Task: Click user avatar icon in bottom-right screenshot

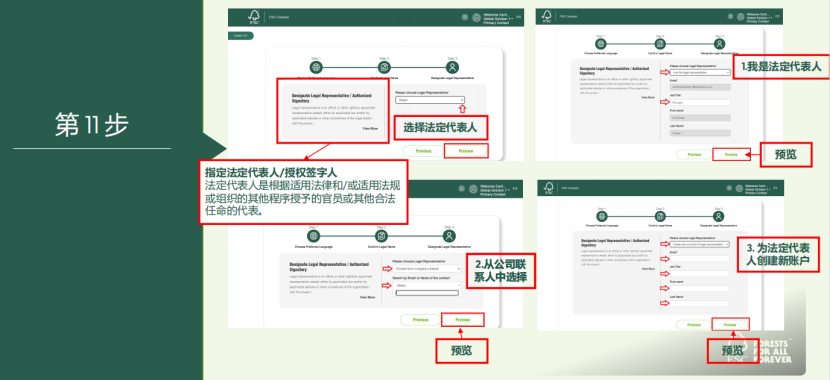Action: click(x=740, y=188)
